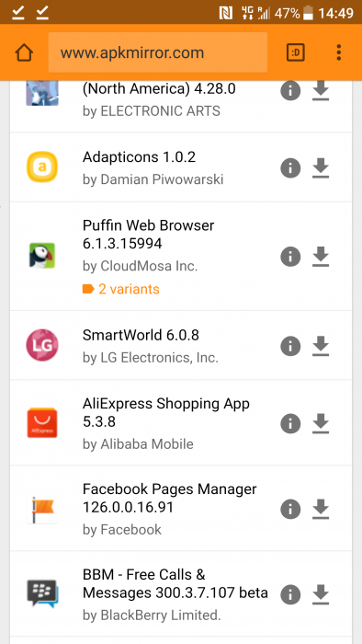This screenshot has width=362, height=644.
Task: Download Facebook Pages Manager APK
Action: click(x=321, y=510)
